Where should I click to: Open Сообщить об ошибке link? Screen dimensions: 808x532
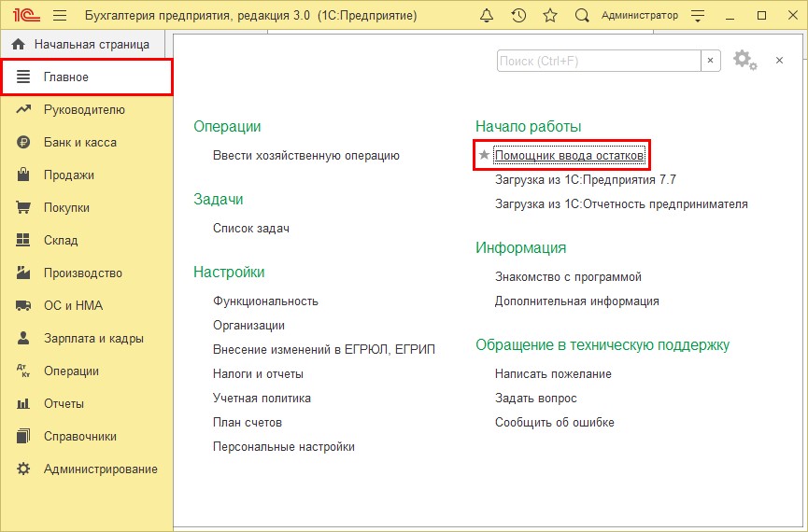[x=555, y=422]
